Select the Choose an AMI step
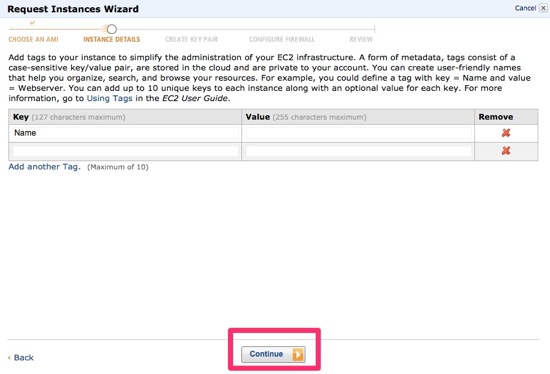The height and width of the screenshot is (374, 550). click(x=33, y=39)
